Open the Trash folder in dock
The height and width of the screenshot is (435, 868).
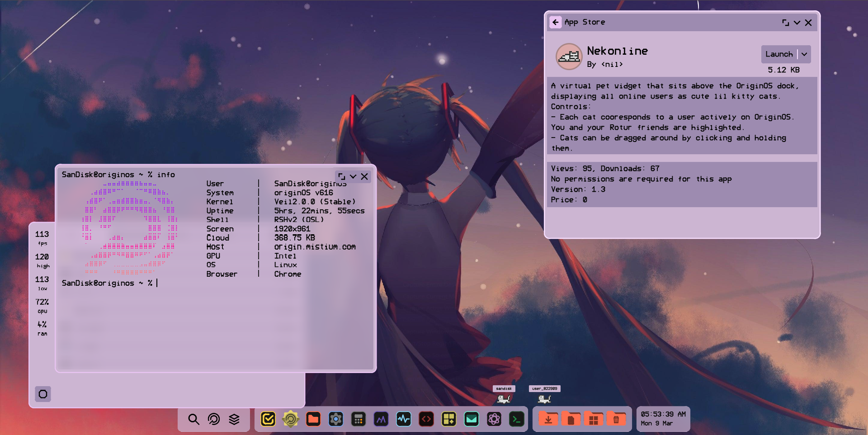[x=616, y=419]
